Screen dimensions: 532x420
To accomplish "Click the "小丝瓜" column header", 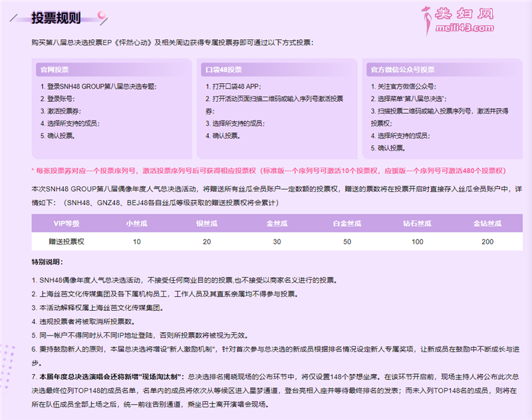I will click(137, 224).
